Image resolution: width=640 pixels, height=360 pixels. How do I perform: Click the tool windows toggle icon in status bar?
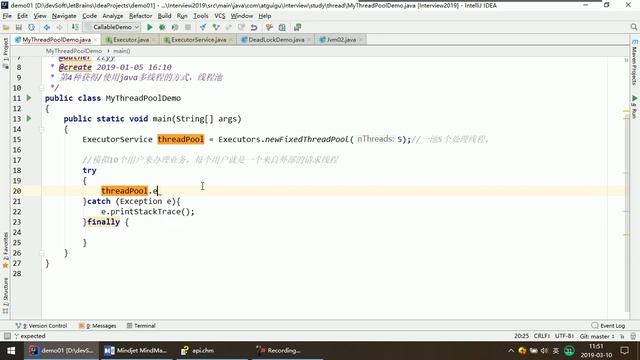(7, 336)
